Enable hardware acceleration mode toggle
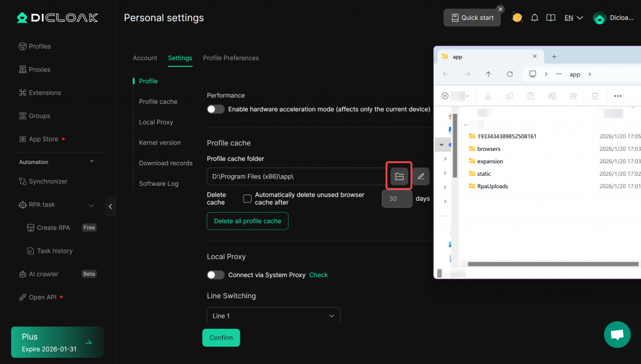641x364 pixels. coord(216,109)
